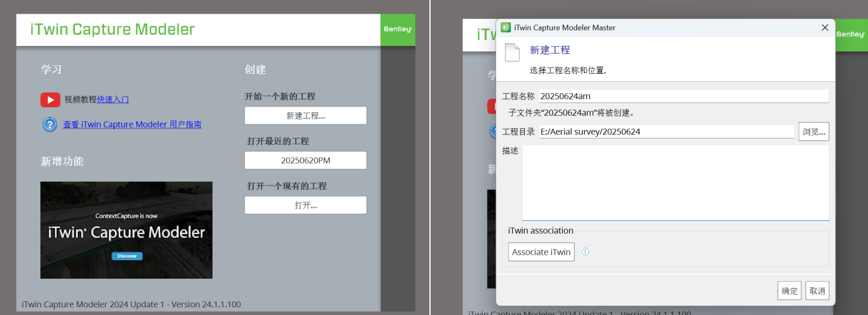The width and height of the screenshot is (868, 315).
Task: Click the 子文件夹 will-be-created notice text
Action: tap(571, 112)
